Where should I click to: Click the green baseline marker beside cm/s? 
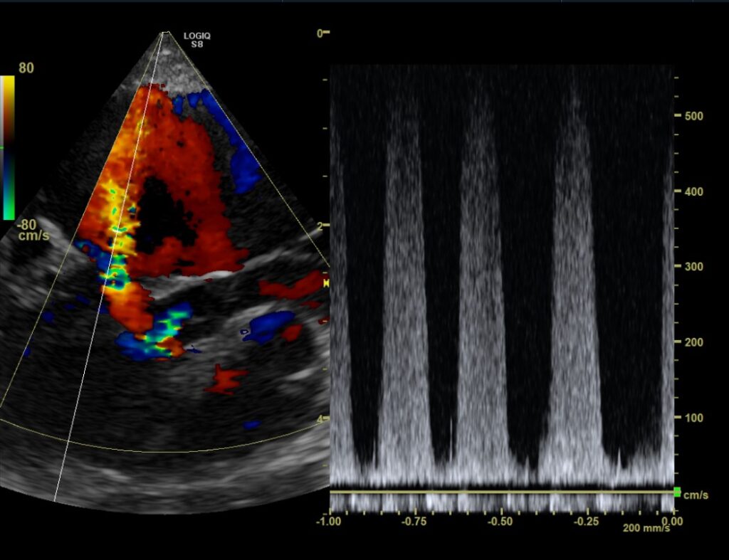click(676, 492)
